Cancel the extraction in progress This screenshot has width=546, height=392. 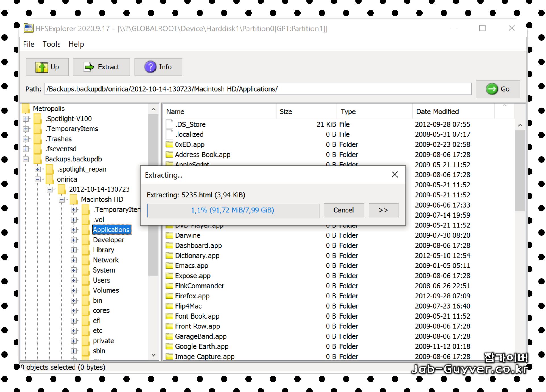click(x=343, y=210)
